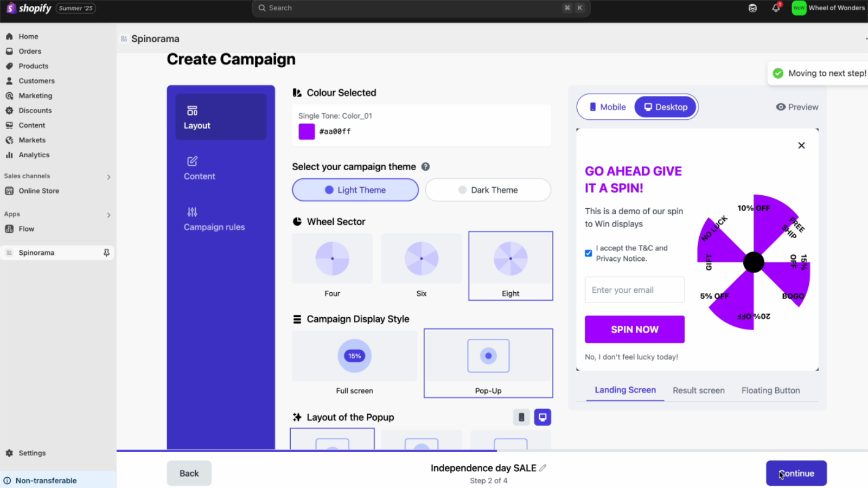This screenshot has width=868, height=488.
Task: Open the Floating Button tab
Action: [x=770, y=390]
